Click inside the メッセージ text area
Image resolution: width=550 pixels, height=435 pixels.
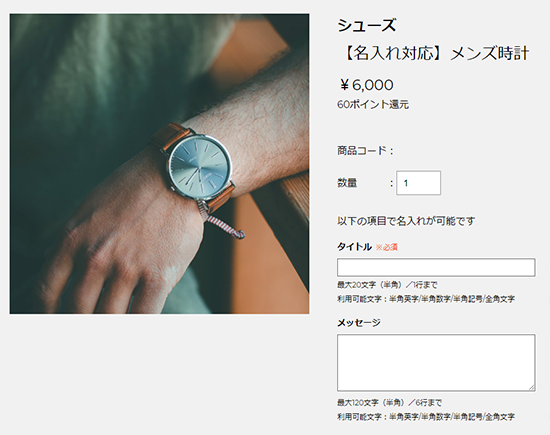(436, 363)
